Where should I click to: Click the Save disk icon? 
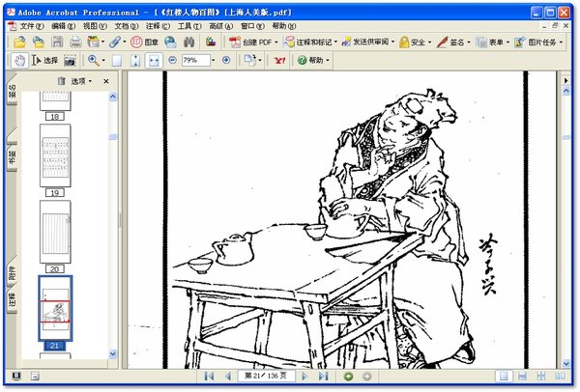(x=57, y=42)
